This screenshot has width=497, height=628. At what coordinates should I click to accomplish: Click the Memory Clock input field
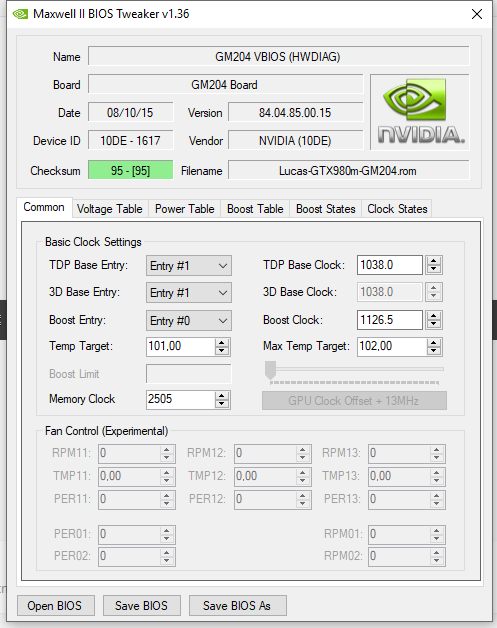point(180,399)
